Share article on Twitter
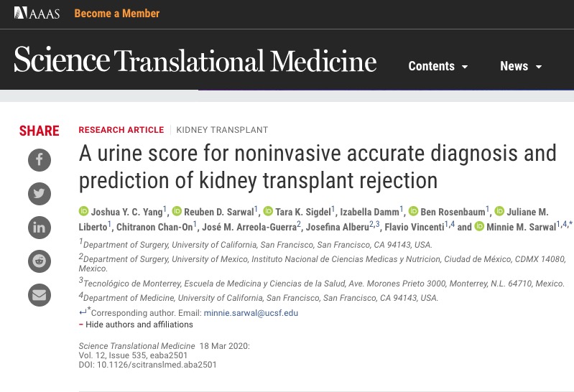 point(40,194)
